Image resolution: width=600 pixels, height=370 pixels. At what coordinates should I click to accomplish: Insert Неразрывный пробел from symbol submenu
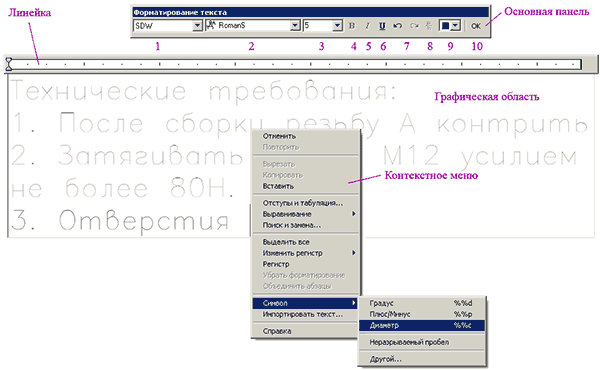tap(422, 342)
